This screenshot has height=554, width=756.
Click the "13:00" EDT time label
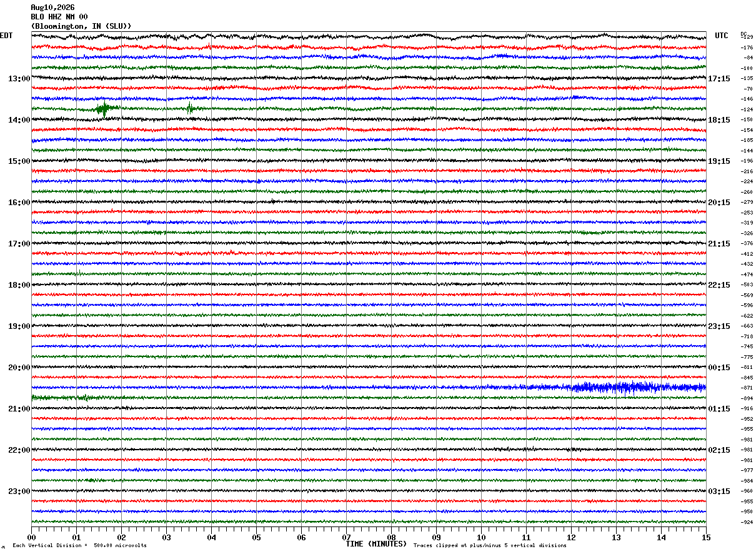[19, 79]
